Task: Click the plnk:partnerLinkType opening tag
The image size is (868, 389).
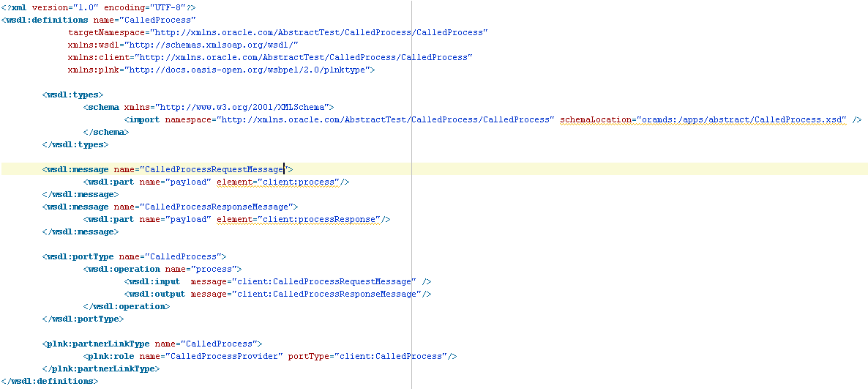Action: tap(97, 344)
